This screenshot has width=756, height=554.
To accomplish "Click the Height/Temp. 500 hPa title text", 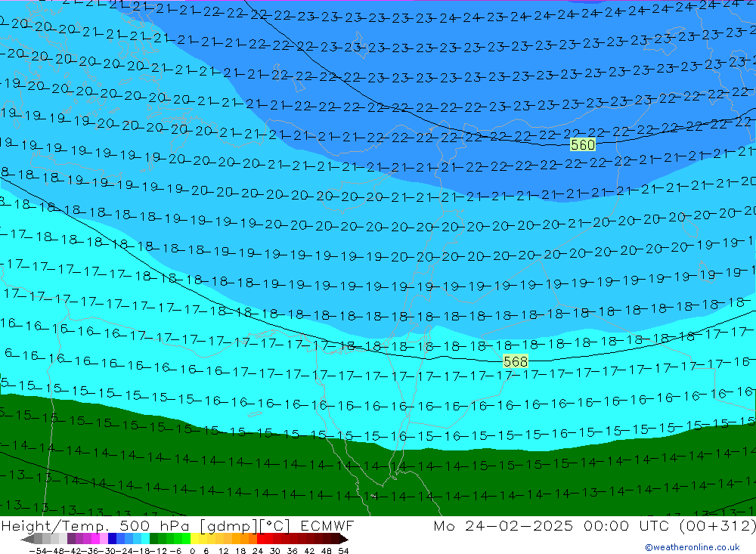I will (x=95, y=525).
